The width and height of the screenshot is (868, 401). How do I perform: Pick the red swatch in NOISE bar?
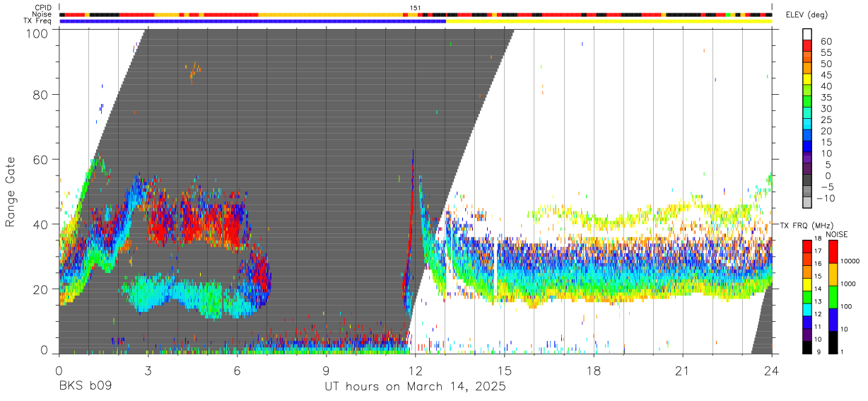pos(832,251)
